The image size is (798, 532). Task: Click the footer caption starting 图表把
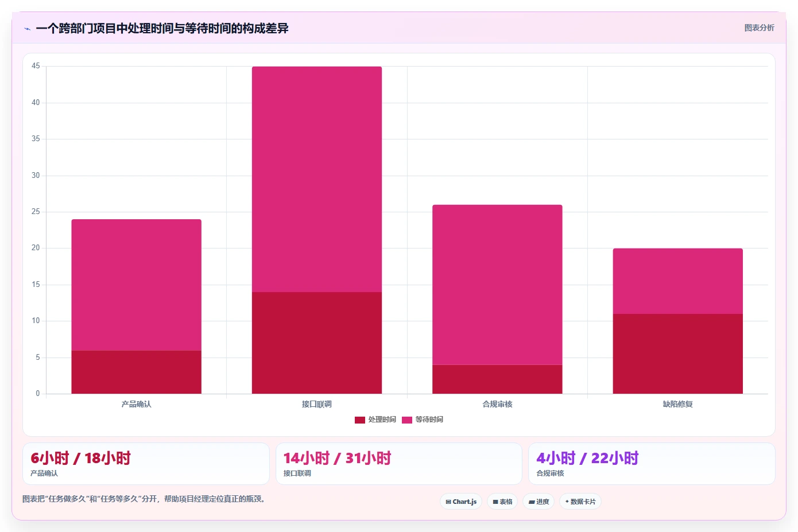(145, 499)
